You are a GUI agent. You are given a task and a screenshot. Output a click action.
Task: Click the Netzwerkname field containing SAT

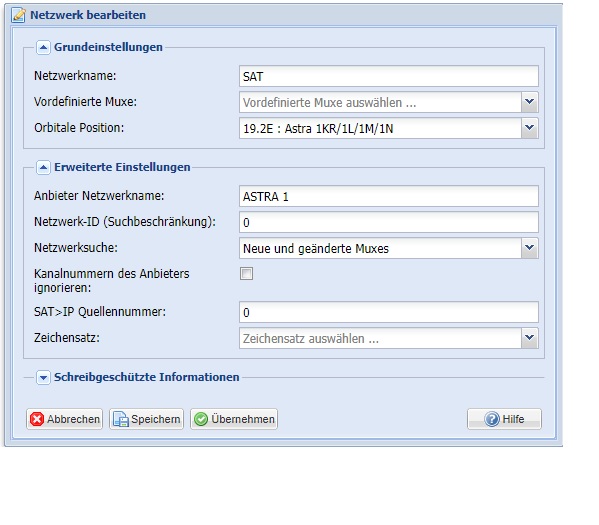click(x=389, y=76)
